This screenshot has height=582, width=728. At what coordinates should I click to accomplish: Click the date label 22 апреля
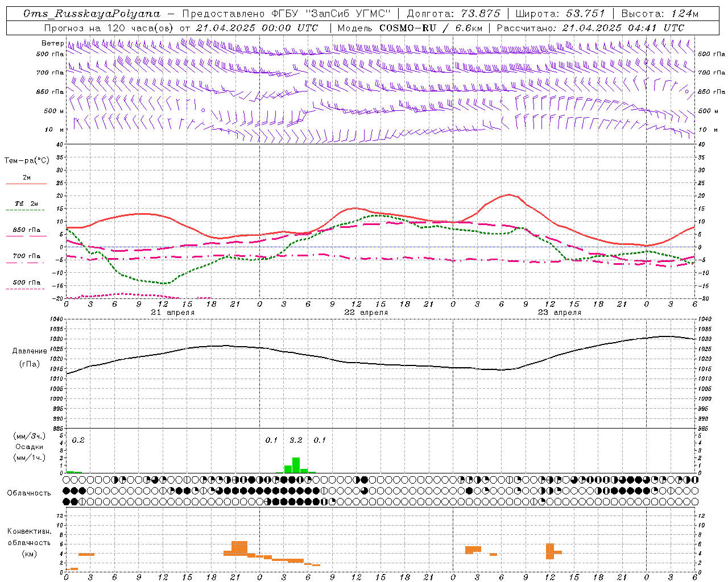(366, 313)
